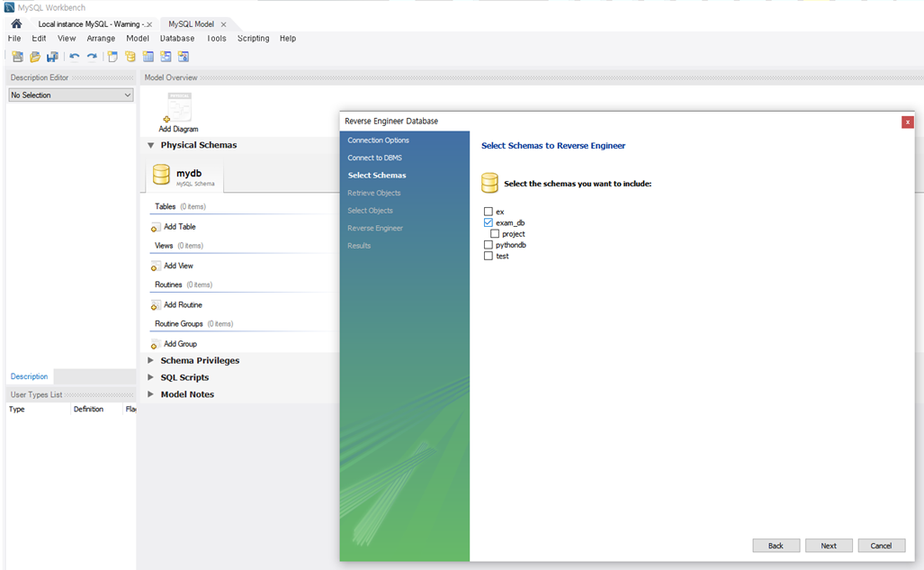Click the mydb schema database icon

pos(161,175)
